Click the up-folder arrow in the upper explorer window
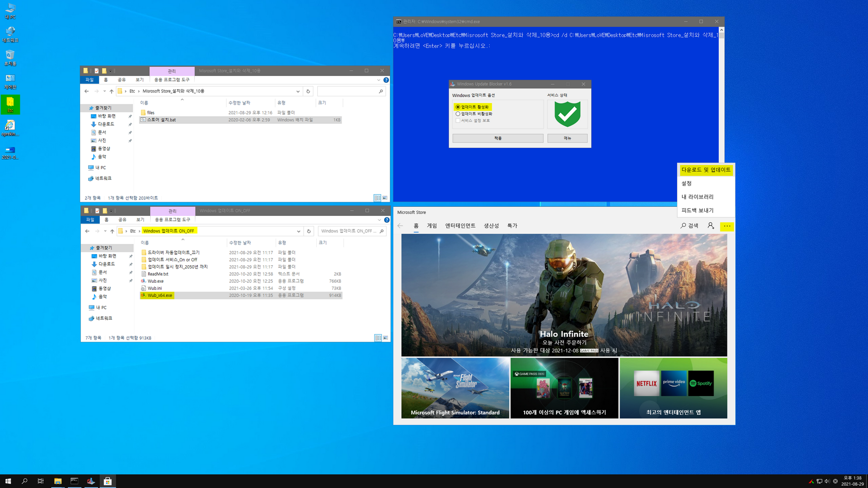Screen dimensions: 868x488 coord(111,91)
